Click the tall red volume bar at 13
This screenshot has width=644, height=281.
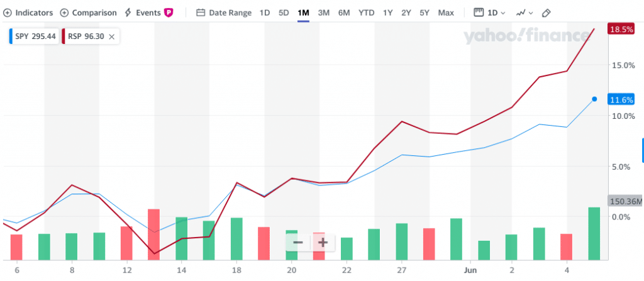coord(153,234)
